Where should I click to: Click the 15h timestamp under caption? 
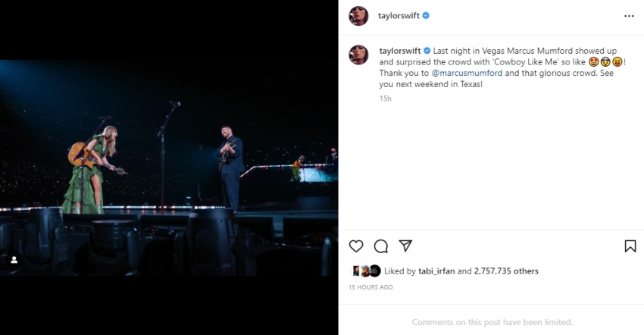click(x=385, y=98)
